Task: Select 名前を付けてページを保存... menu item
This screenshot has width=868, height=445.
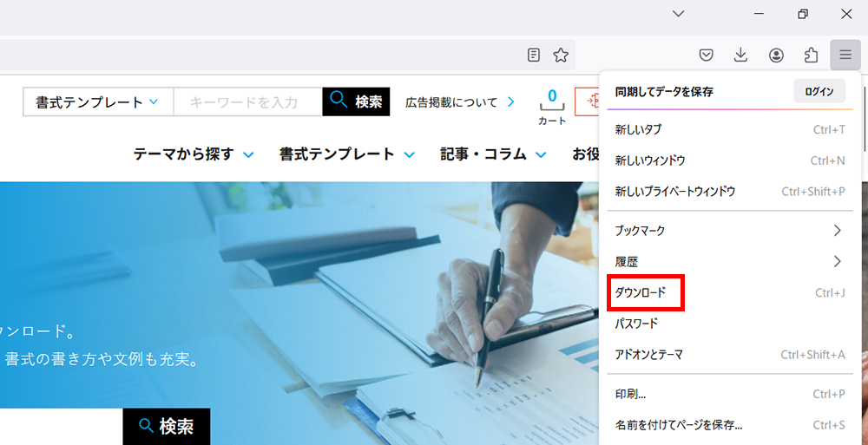Action: 730,425
